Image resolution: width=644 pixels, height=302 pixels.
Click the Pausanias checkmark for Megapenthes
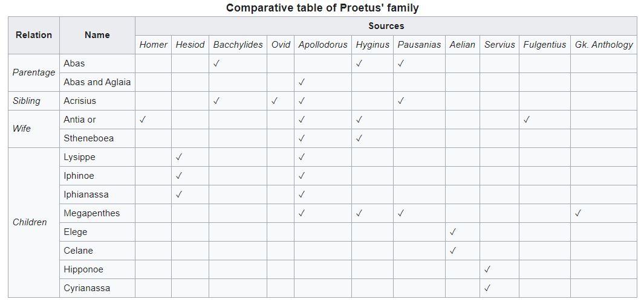point(401,213)
